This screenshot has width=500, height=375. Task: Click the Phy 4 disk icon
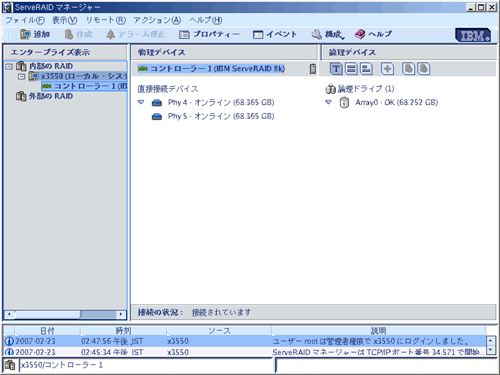coord(157,103)
